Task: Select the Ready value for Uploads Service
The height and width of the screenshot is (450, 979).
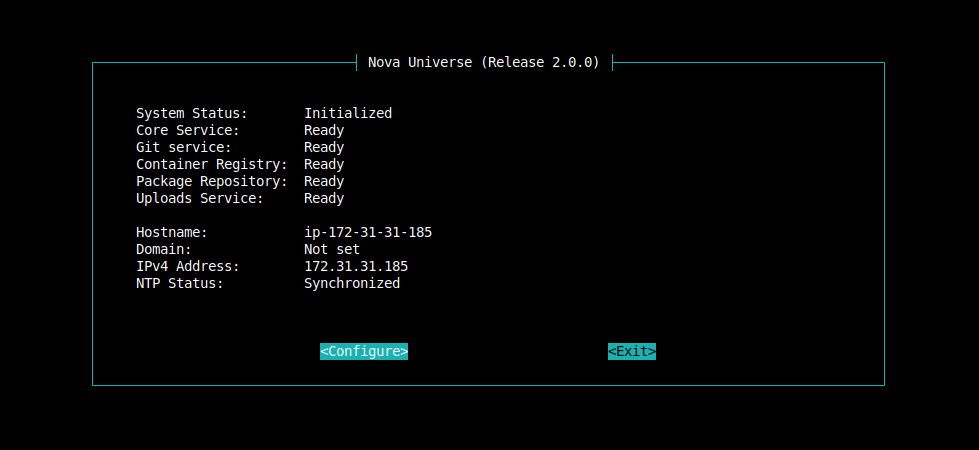Action: (324, 198)
